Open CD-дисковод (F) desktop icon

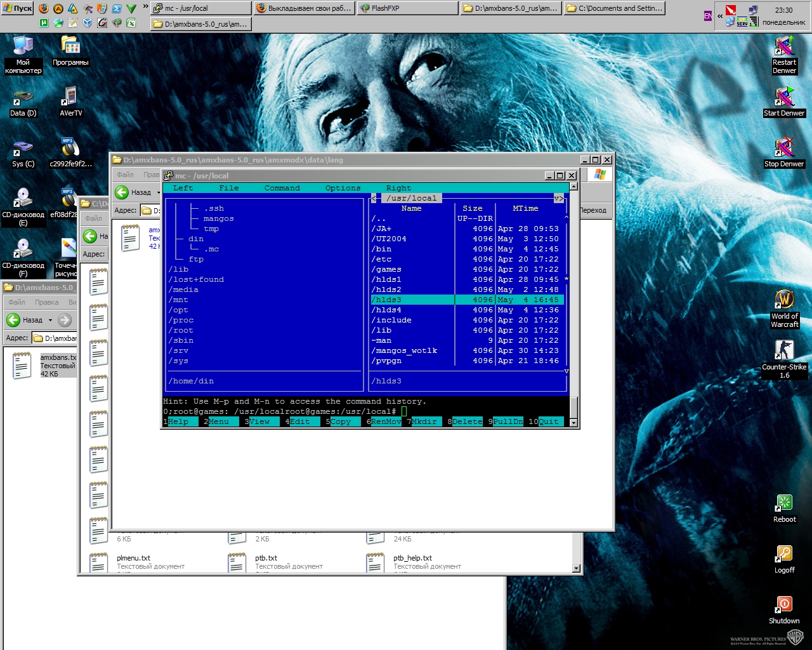(23, 258)
